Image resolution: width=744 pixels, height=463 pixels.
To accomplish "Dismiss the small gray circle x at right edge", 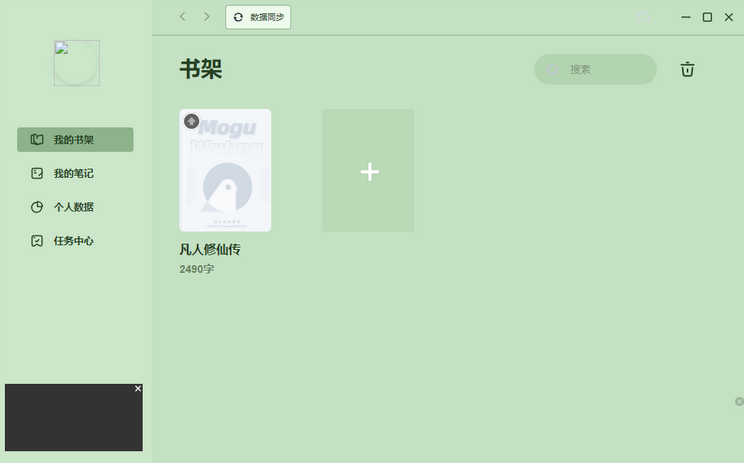I will (x=739, y=401).
